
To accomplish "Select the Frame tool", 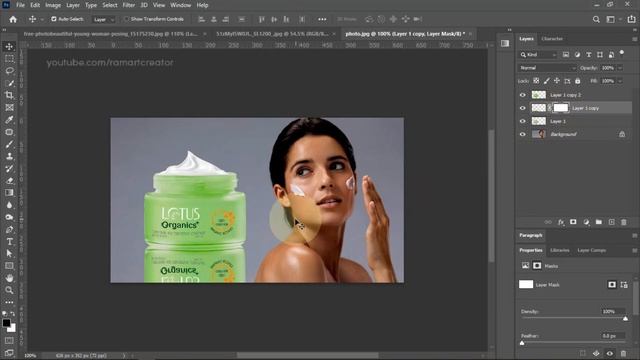I will (9, 107).
